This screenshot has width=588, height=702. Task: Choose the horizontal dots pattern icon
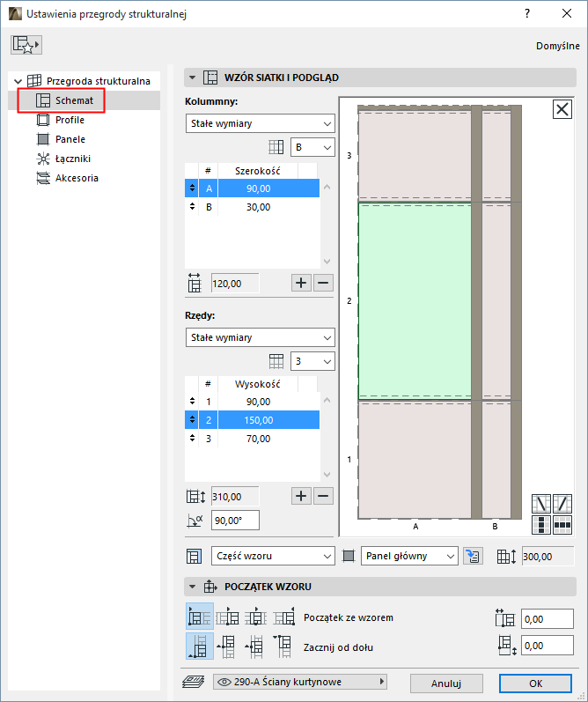tap(562, 525)
